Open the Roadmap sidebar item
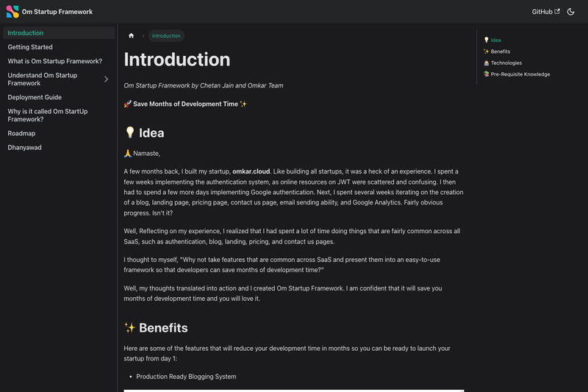588x392 pixels. [x=21, y=133]
